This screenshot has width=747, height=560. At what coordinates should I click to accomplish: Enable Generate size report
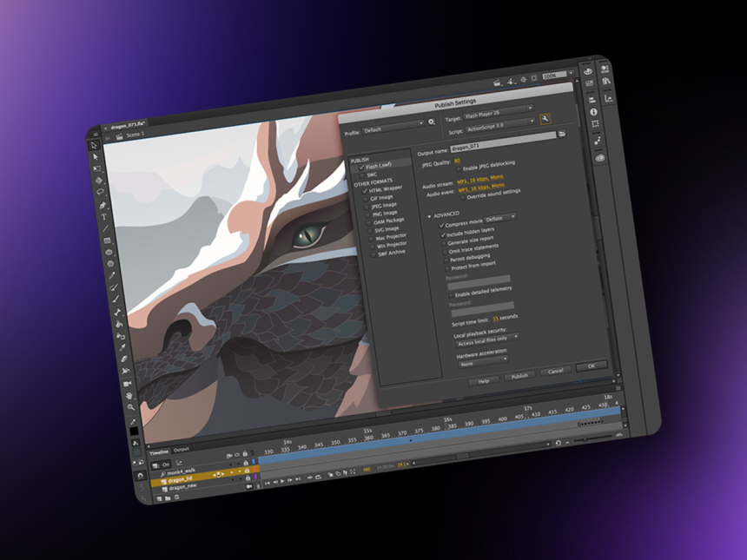coord(443,243)
